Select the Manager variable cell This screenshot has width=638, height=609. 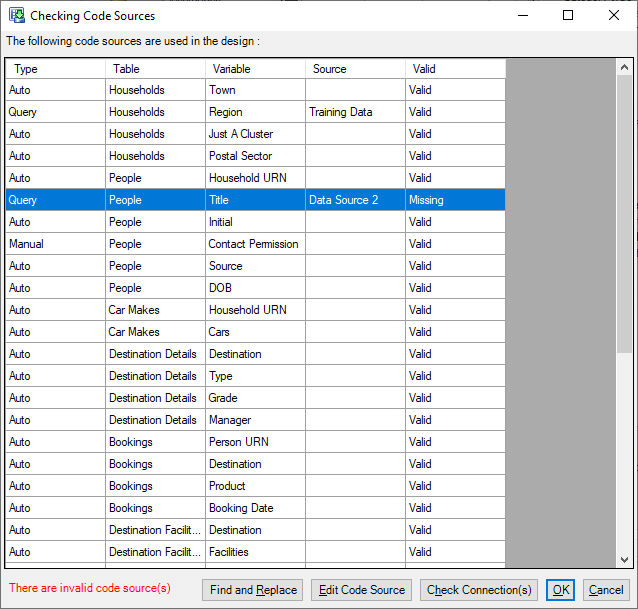[x=256, y=419]
